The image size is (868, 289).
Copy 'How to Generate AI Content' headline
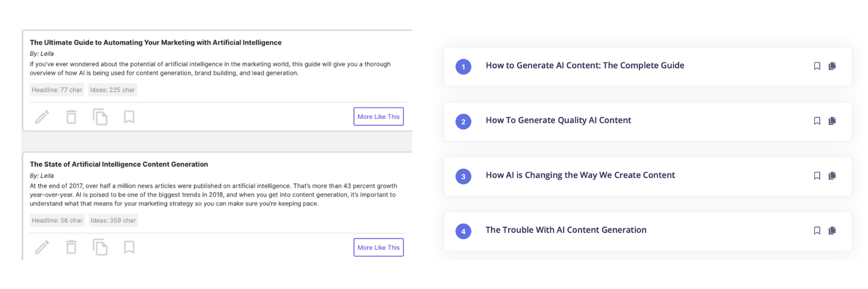pyautogui.click(x=832, y=66)
